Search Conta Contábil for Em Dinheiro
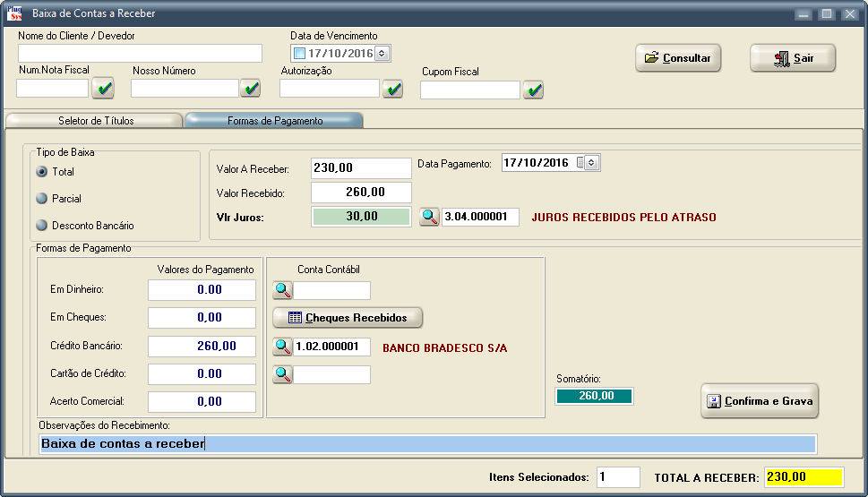Screen dimensions: 868x497 click(x=282, y=289)
